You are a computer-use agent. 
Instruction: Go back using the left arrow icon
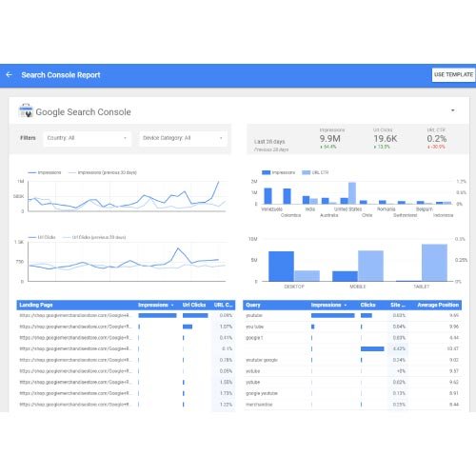point(9,75)
